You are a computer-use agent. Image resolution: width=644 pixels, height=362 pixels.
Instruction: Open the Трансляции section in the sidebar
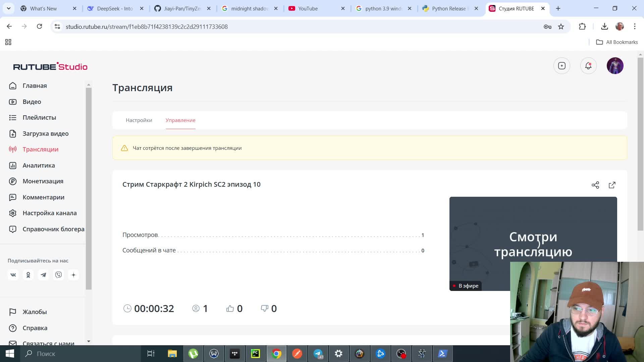[40, 149]
